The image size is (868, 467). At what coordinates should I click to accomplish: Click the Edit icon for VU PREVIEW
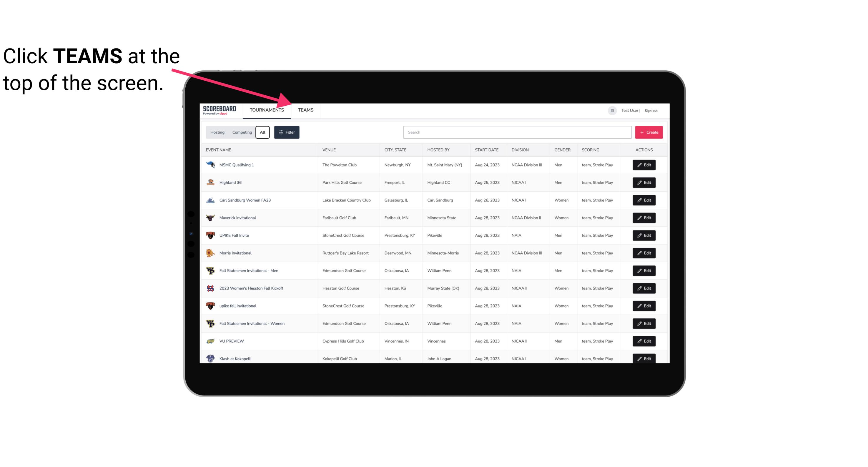pyautogui.click(x=644, y=340)
